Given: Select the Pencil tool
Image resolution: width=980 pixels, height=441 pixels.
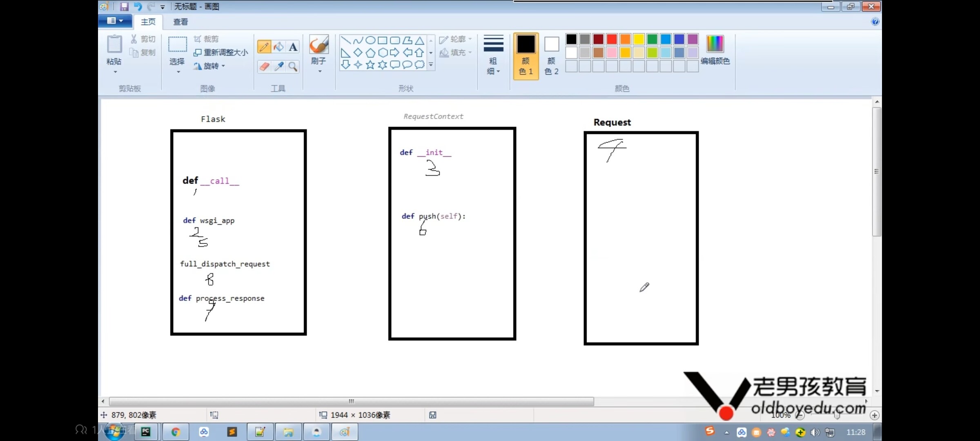Looking at the screenshot, I should 264,47.
